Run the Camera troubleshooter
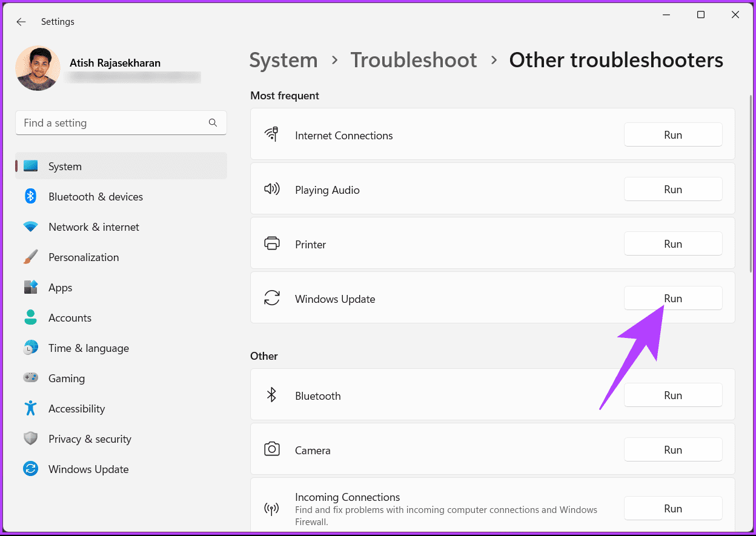 [x=672, y=449]
